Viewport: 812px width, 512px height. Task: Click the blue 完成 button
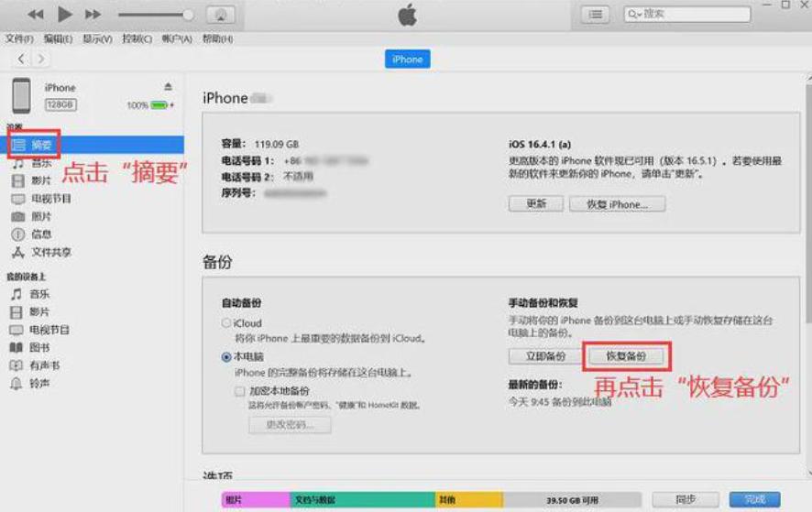click(754, 499)
